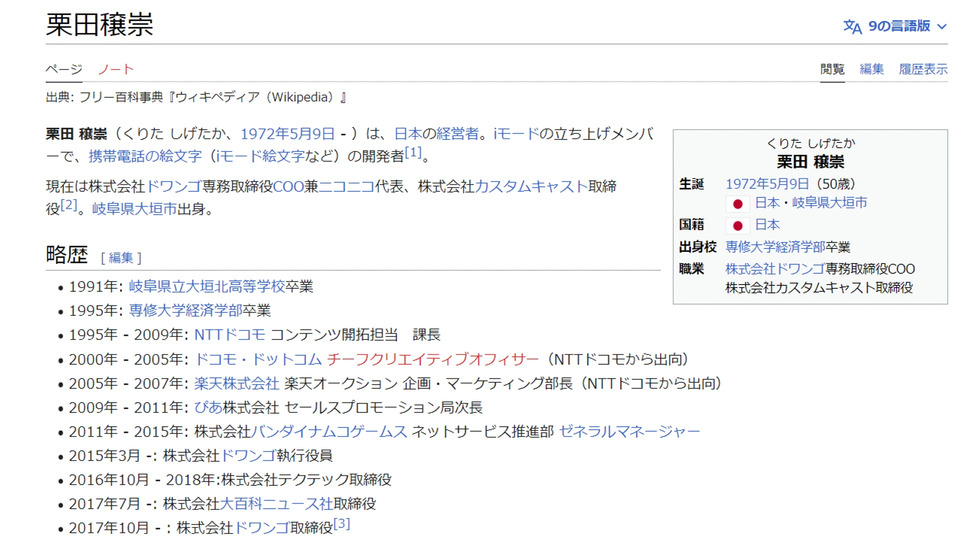Viewport: 960px width, 540px height.
Task: Click the text 株式会社カスタムキャスト取締役 in the infobox
Action: click(x=819, y=288)
